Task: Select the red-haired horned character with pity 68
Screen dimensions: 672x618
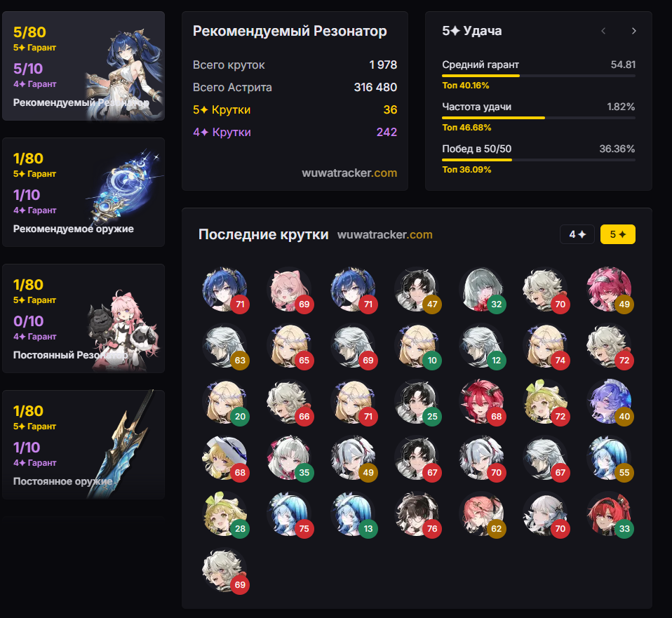Action: point(482,403)
